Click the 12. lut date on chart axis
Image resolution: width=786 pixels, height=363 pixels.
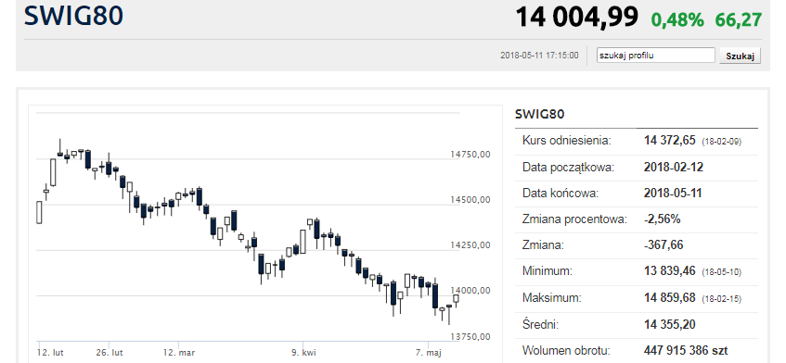tap(50, 353)
